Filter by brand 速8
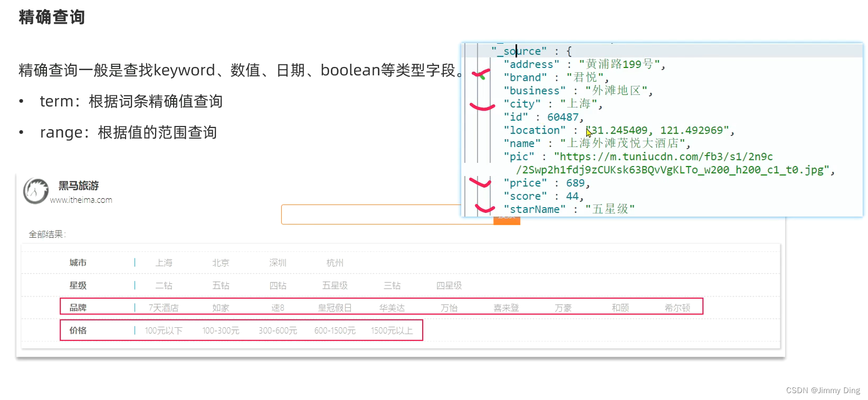The width and height of the screenshot is (868, 400). tap(278, 308)
